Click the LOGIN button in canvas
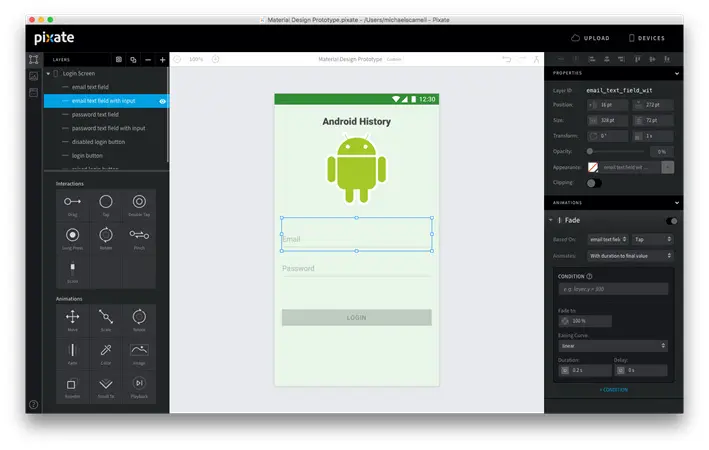The width and height of the screenshot is (709, 450). [x=356, y=317]
